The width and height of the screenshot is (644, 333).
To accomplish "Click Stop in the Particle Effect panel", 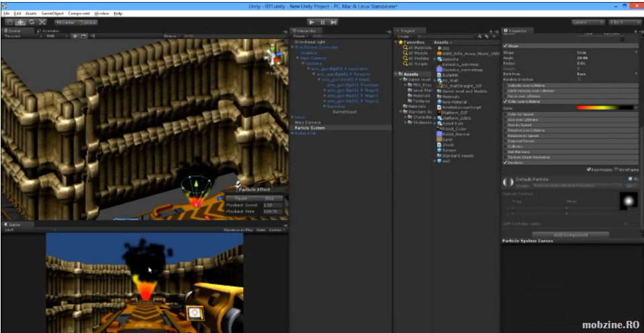I will point(269,199).
